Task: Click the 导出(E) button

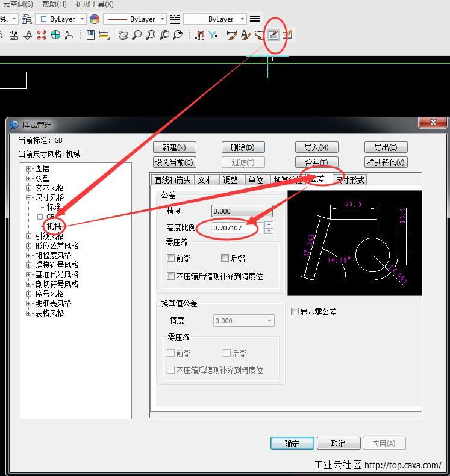Action: (386, 147)
